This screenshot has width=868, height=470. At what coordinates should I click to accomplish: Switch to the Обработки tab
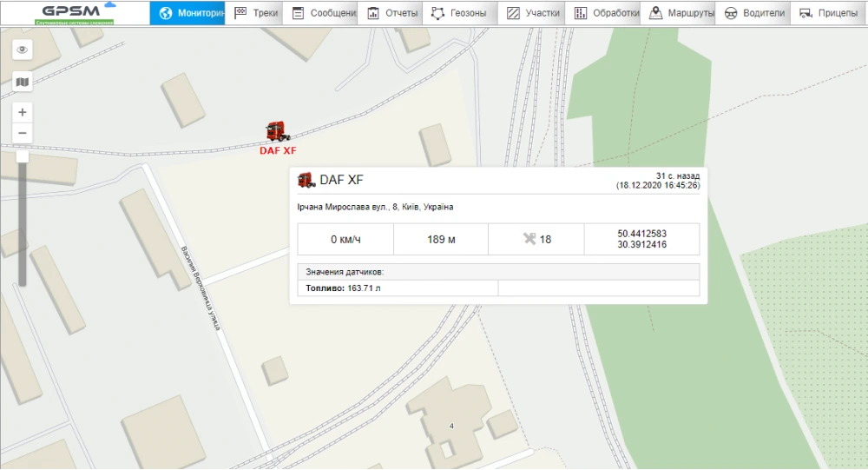coord(607,13)
